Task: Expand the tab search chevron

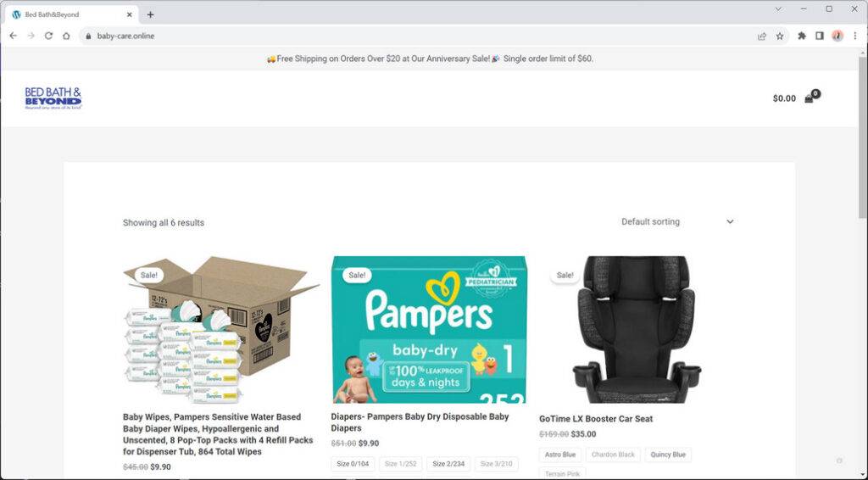Action: click(x=778, y=8)
